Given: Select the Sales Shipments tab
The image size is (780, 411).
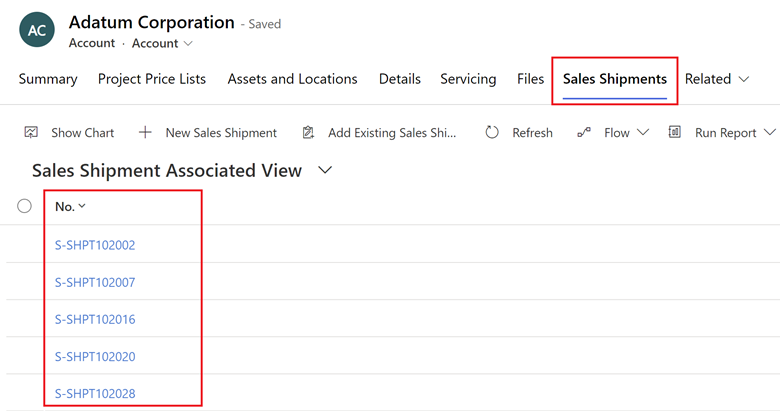Looking at the screenshot, I should (x=615, y=79).
